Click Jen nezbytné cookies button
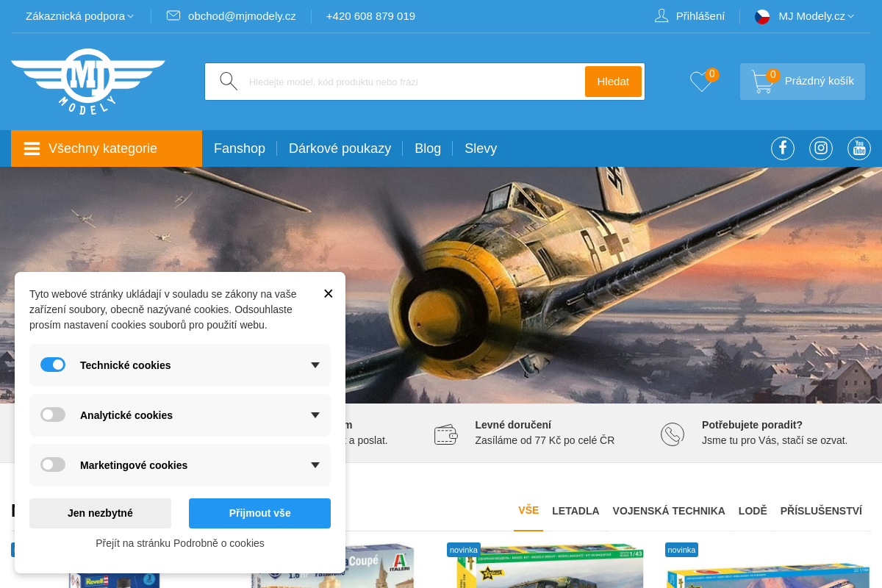Image resolution: width=882 pixels, height=588 pixels. point(100,513)
